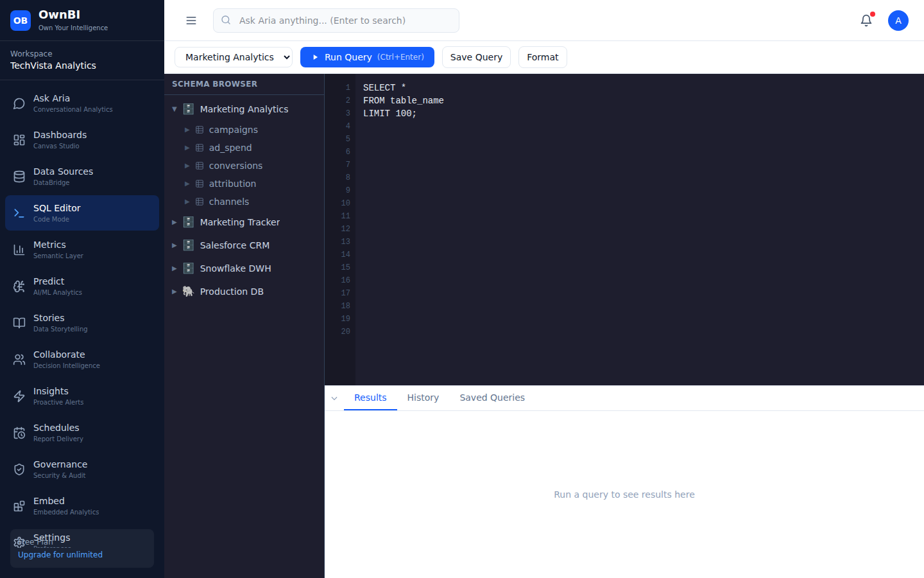Open Predict AI/ML icon

tap(19, 286)
